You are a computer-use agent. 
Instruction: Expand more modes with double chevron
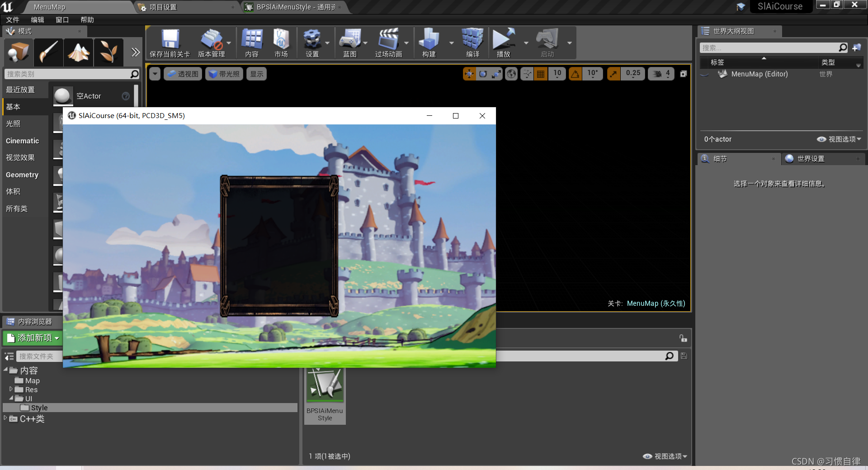[x=135, y=52]
